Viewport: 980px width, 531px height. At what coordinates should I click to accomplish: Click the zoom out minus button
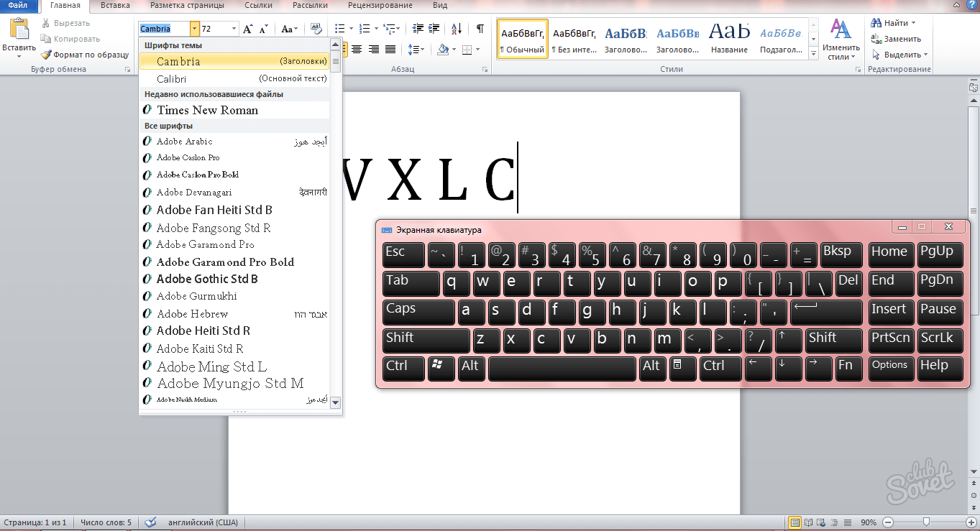(x=889, y=522)
